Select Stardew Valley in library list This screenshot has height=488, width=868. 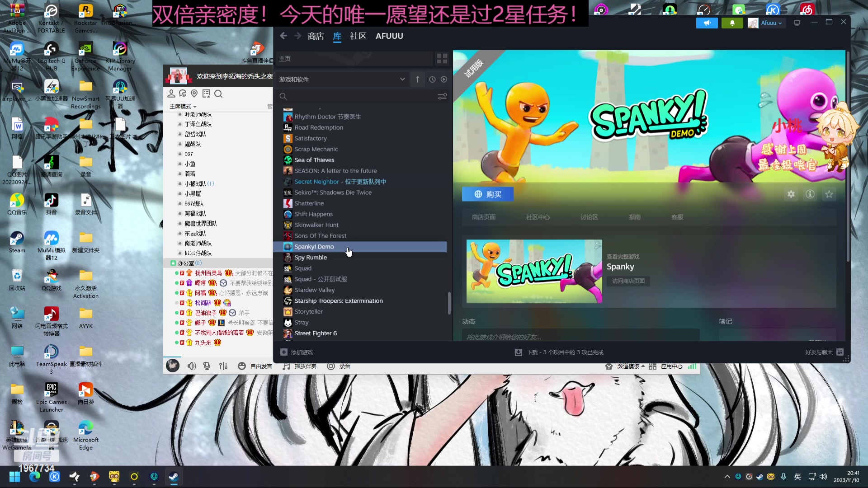[314, 290]
